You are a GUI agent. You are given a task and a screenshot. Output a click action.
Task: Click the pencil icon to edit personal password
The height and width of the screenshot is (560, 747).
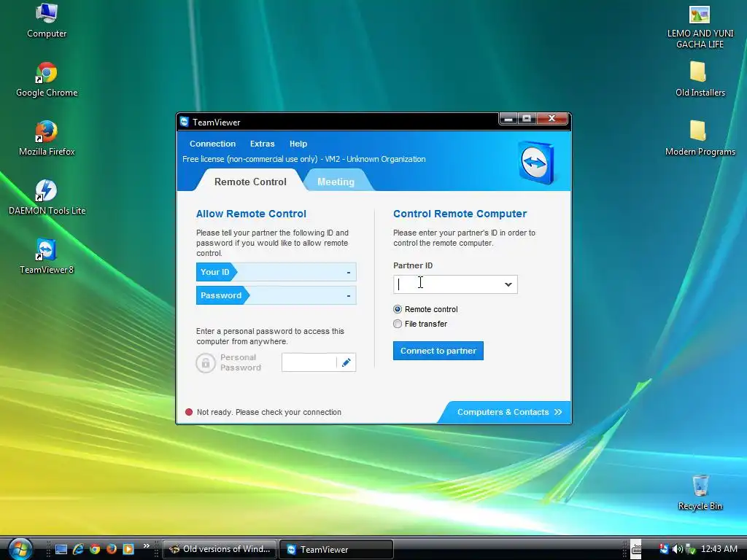pos(347,362)
